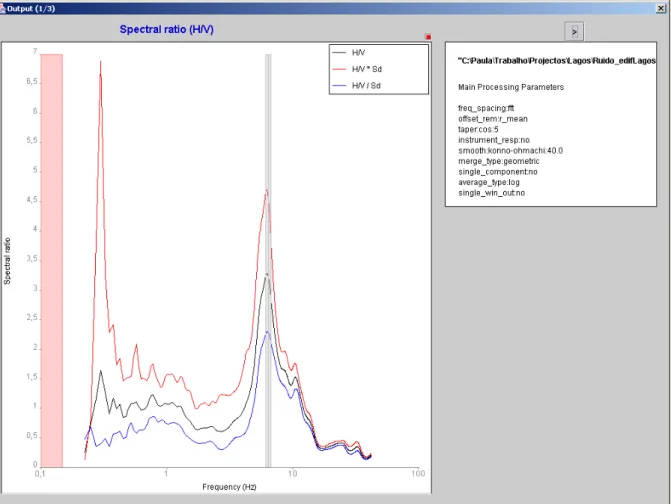The height and width of the screenshot is (504, 671).
Task: Select the blue H/V / Sd legend line
Action: 339,86
